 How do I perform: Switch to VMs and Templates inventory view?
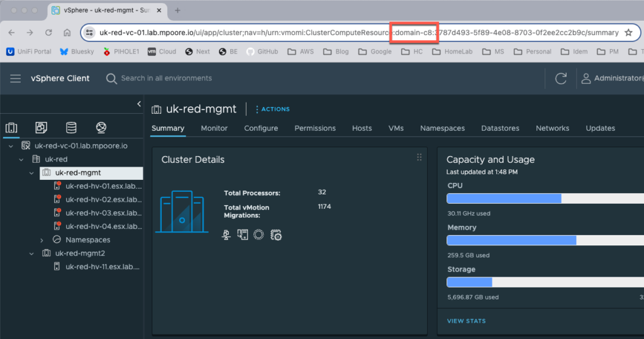41,128
